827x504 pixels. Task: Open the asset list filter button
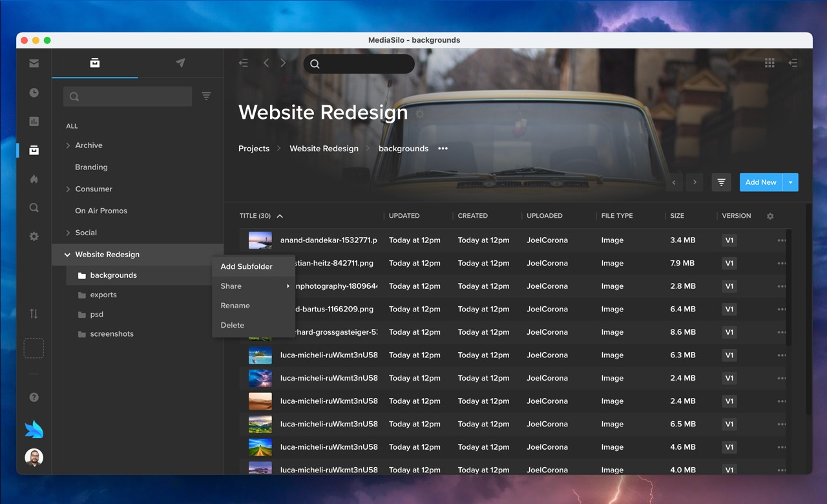(x=721, y=182)
